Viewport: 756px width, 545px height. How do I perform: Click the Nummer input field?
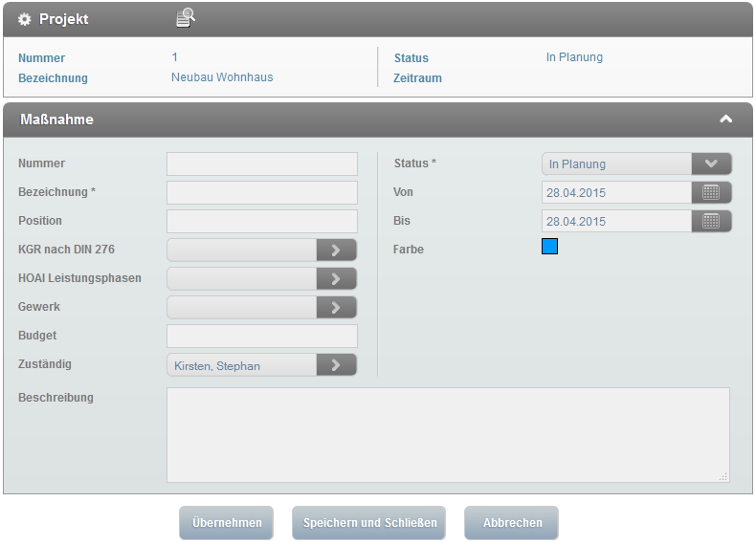click(x=261, y=163)
